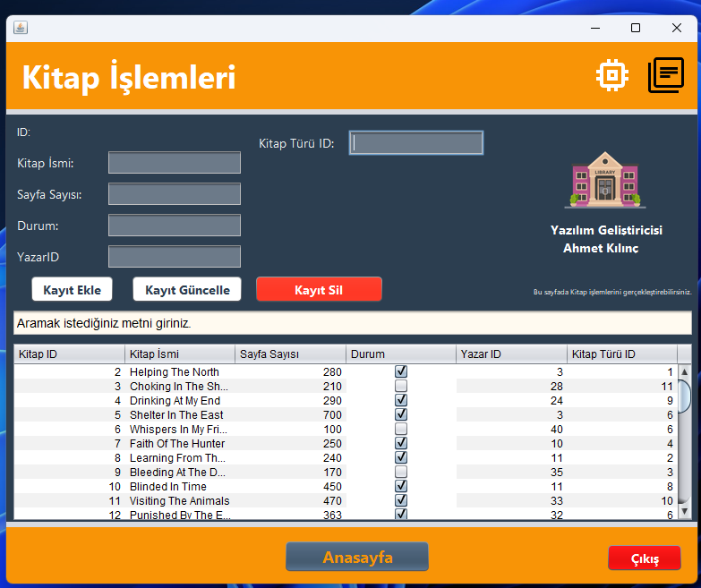
Task: Click the table scrollbar up arrow
Action: pos(684,371)
